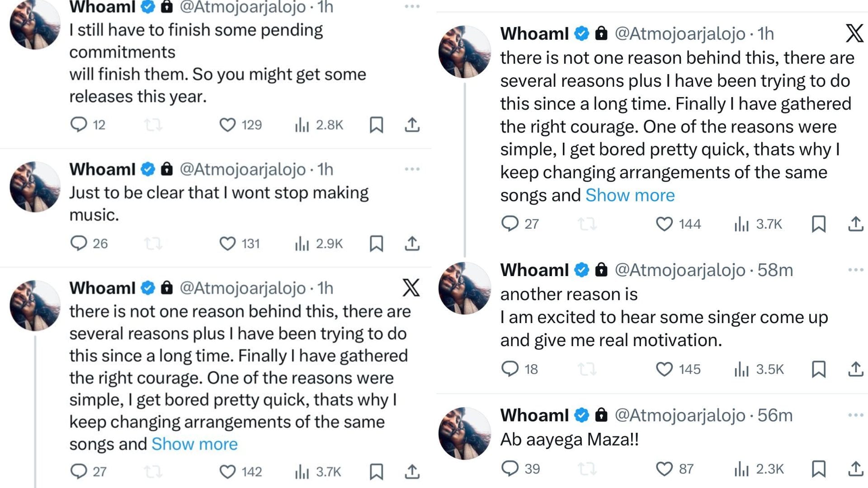
Task: Reply to the 'Just to be clear' tweet
Action: (x=79, y=243)
